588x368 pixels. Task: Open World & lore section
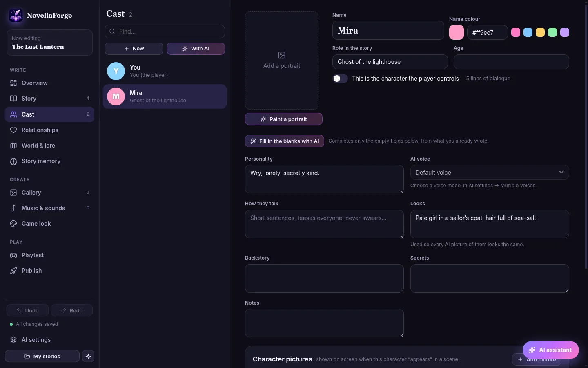pyautogui.click(x=49, y=146)
